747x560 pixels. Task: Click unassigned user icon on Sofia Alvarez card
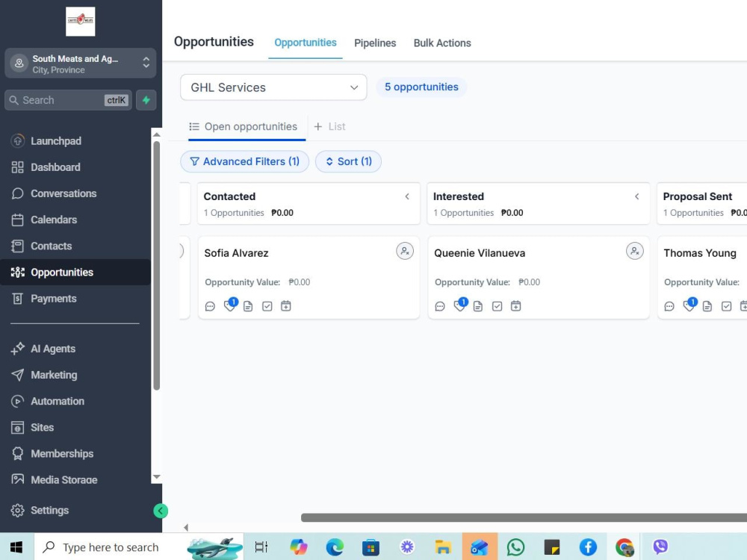point(405,251)
